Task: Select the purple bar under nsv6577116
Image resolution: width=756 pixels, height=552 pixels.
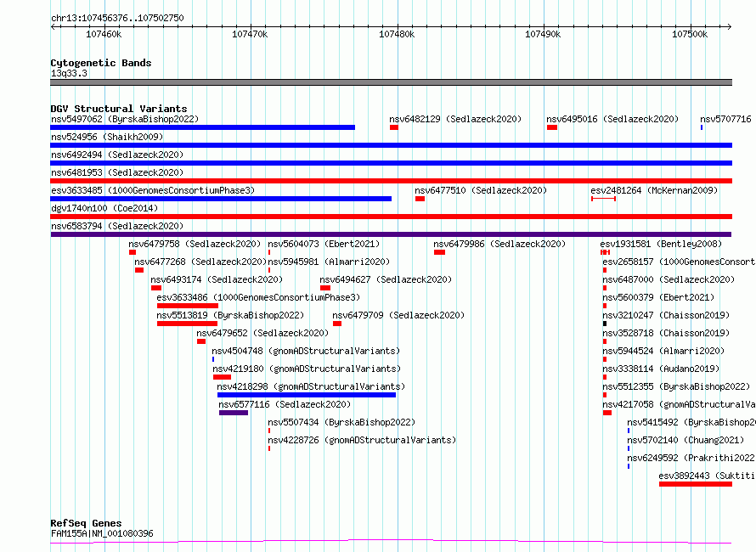Action: [234, 413]
